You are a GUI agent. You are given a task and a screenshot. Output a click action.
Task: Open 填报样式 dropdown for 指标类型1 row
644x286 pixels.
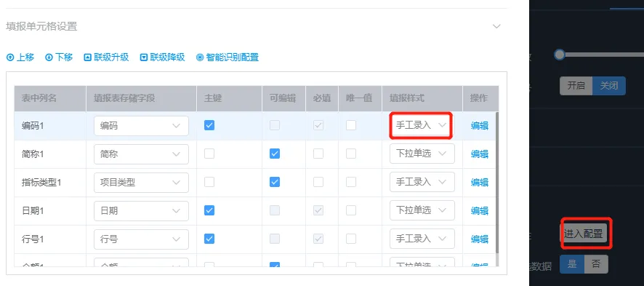tap(422, 182)
